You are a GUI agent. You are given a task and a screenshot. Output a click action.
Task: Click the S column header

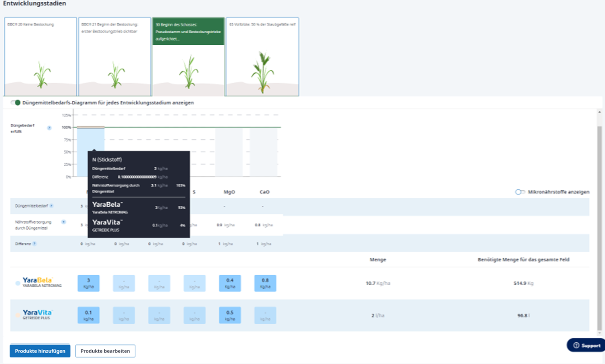(x=194, y=192)
